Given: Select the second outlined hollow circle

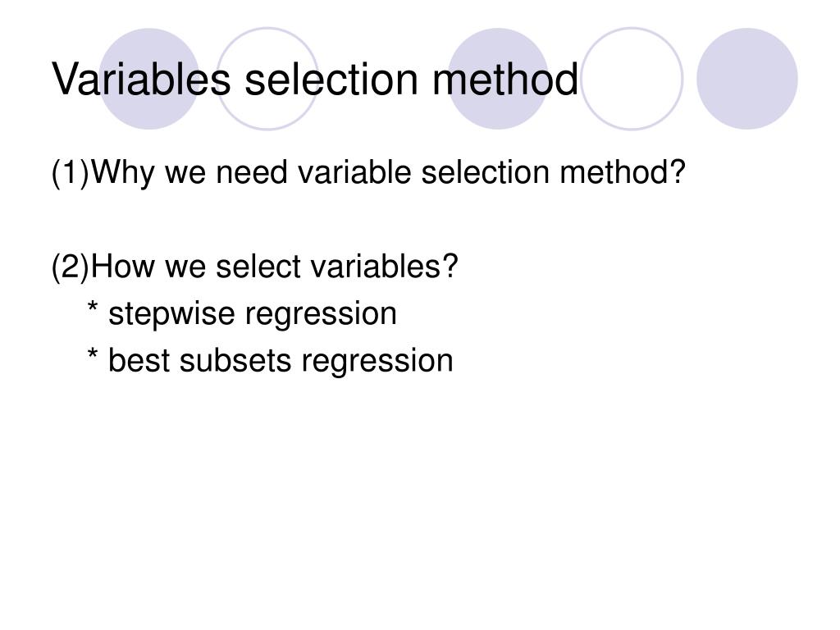Looking at the screenshot, I should 267,79.
